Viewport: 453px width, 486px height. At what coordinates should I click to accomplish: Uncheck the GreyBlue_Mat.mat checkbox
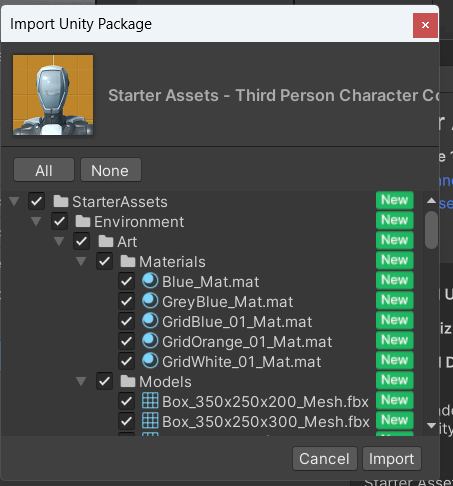[127, 301]
